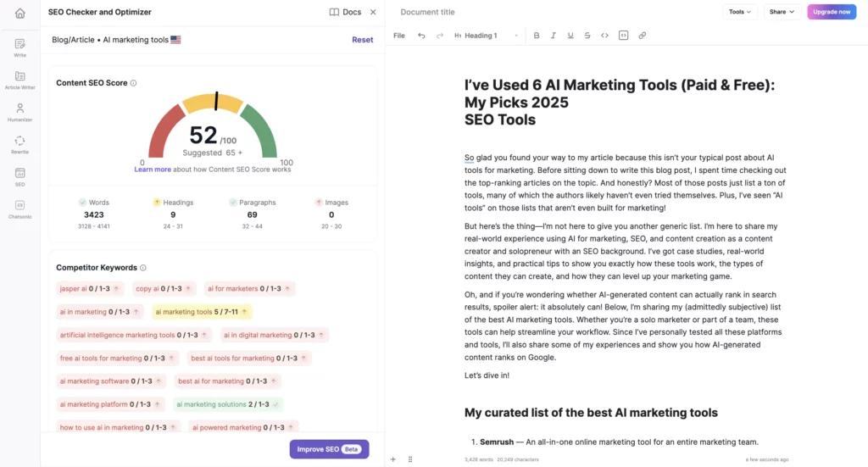The image size is (868, 467).
Task: Select the 'ai for marketers' keyword chip
Action: (x=249, y=289)
